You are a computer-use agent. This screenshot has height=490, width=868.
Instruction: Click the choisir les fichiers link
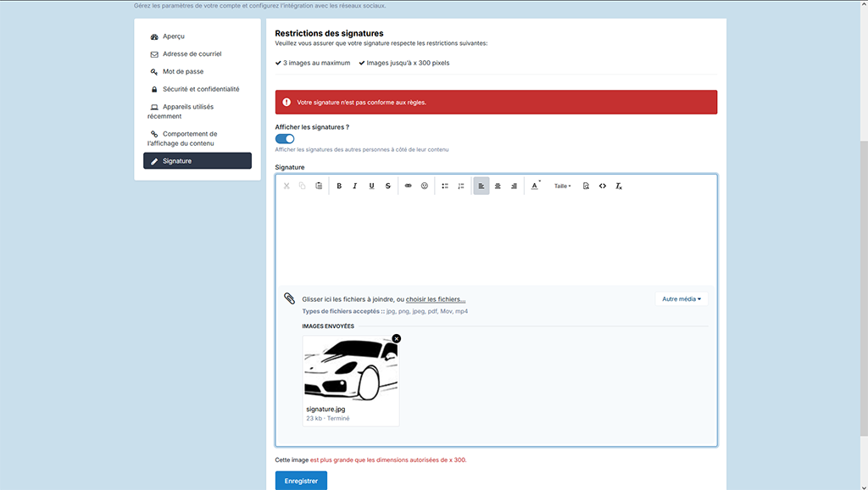pyautogui.click(x=436, y=299)
